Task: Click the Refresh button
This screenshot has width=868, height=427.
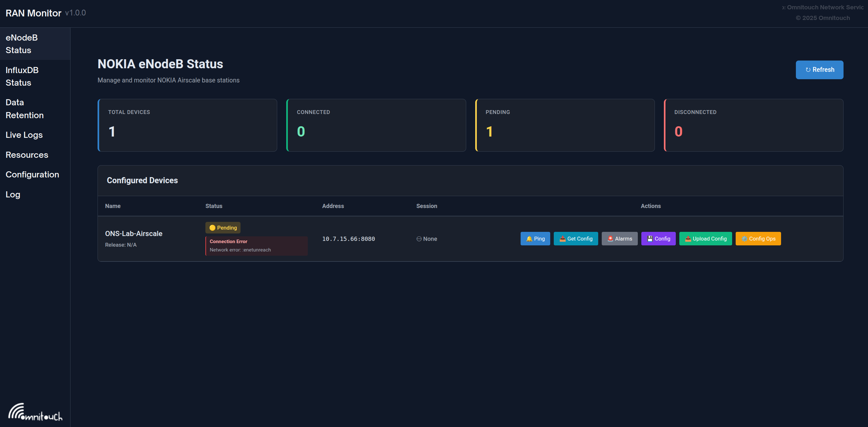Action: (819, 70)
